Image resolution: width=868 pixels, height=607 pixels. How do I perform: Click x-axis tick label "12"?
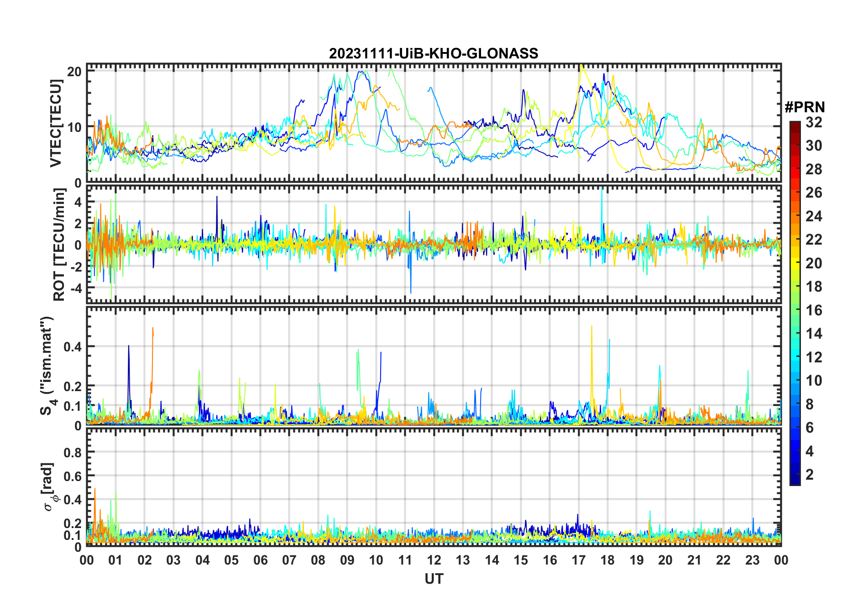tap(434, 560)
